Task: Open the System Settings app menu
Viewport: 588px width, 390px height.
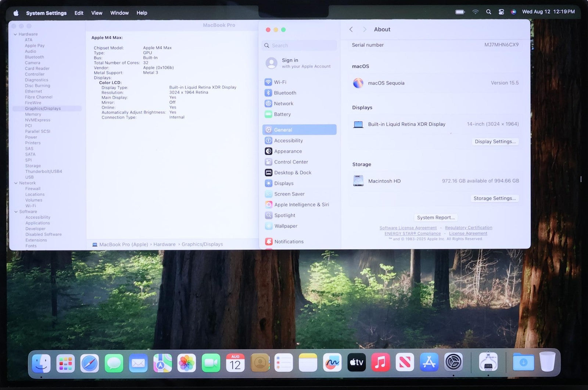Action: [46, 13]
